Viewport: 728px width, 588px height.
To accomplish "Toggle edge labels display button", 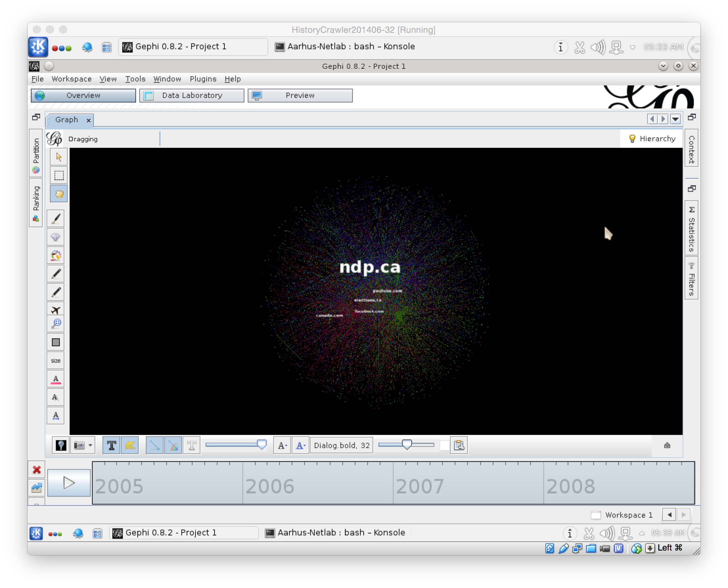I will click(192, 445).
